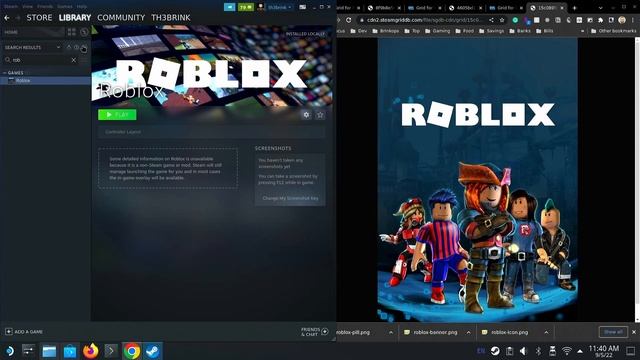Open a new Chrome tab with plus button
This screenshot has width=640, height=360.
tap(574, 8)
